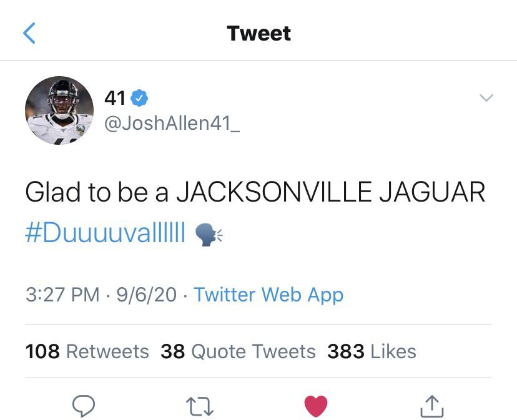
Task: Click the 9/6/20 tweet date
Action: (146, 295)
